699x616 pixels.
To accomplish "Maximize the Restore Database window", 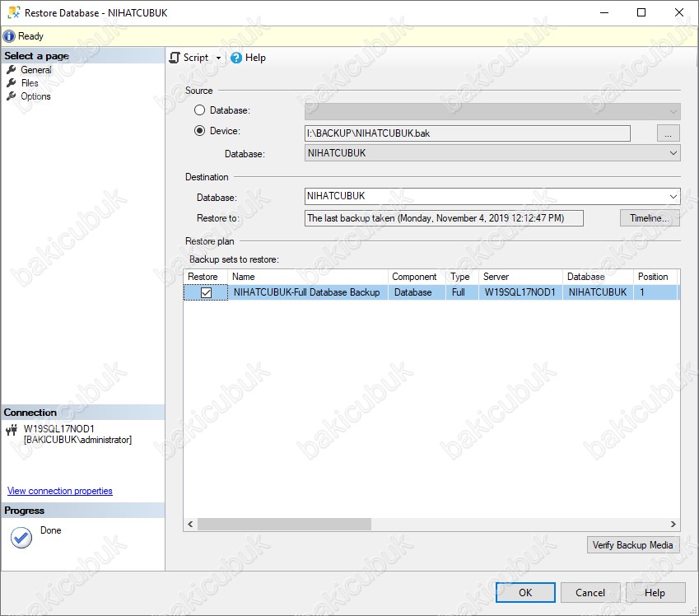I will click(x=641, y=12).
